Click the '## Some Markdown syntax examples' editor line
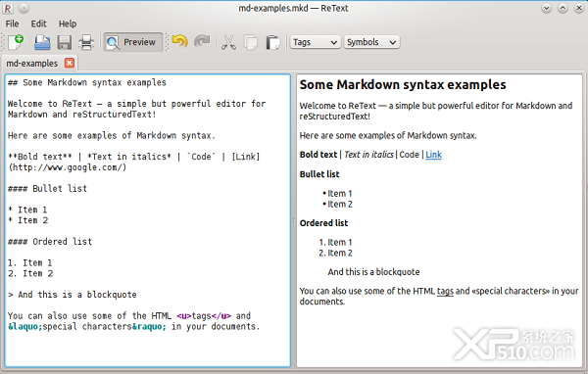This screenshot has height=374, width=588. (87, 82)
